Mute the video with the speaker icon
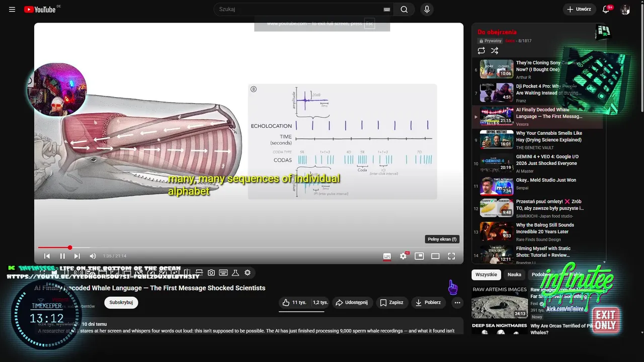 coord(93,256)
